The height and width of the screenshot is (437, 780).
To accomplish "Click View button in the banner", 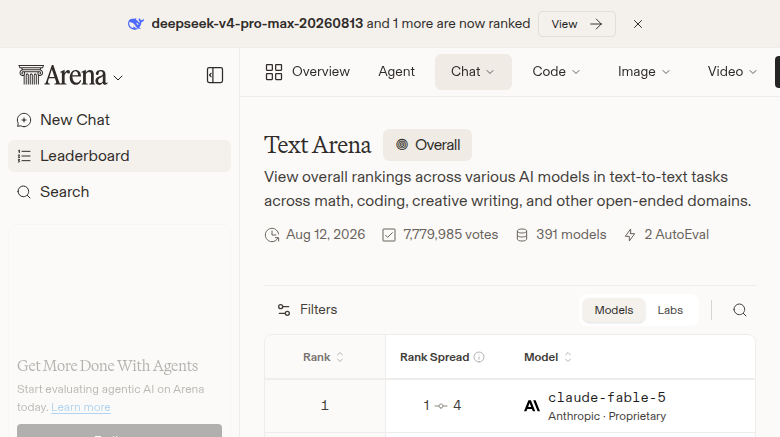I will click(x=577, y=24).
